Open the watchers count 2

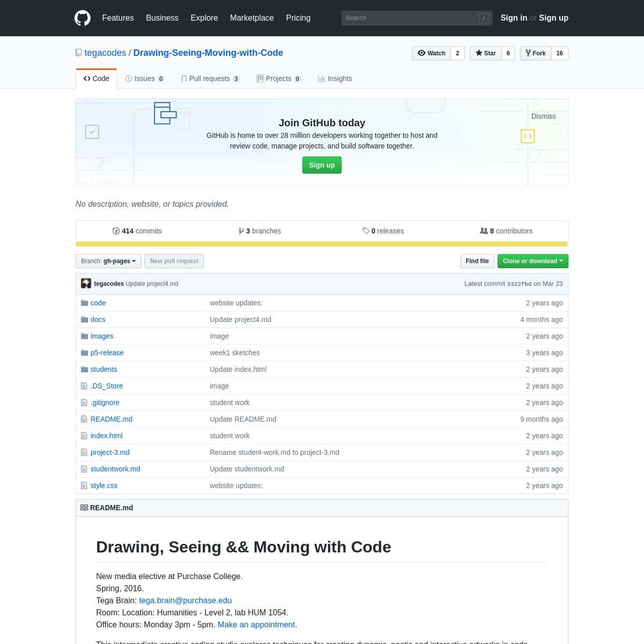click(x=458, y=53)
